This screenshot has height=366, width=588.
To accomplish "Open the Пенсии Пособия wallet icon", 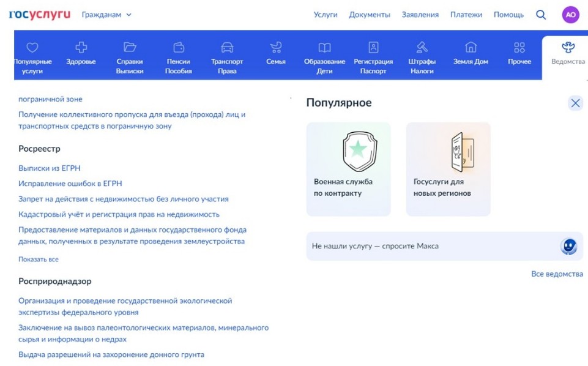I will [x=179, y=48].
